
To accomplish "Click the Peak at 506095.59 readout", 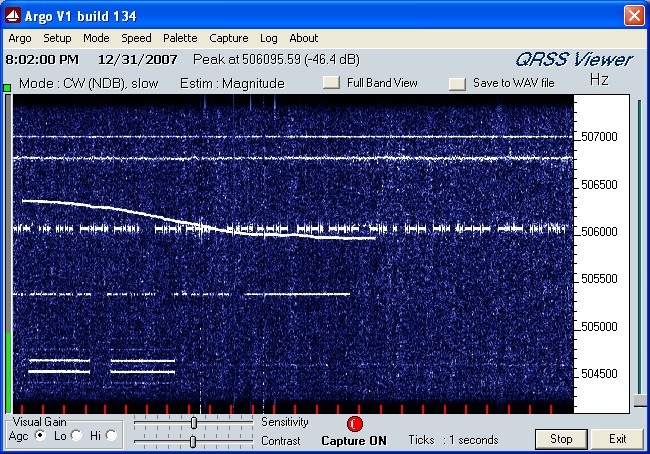I will pyautogui.click(x=276, y=59).
